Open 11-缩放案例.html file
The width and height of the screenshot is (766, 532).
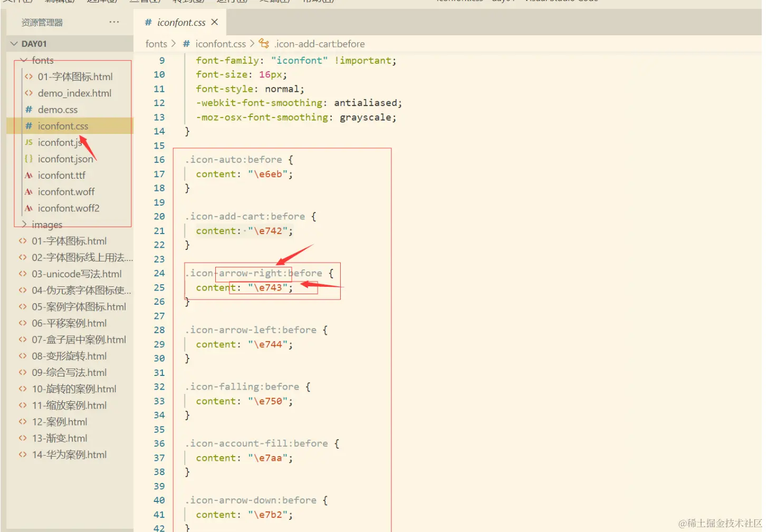tap(69, 405)
